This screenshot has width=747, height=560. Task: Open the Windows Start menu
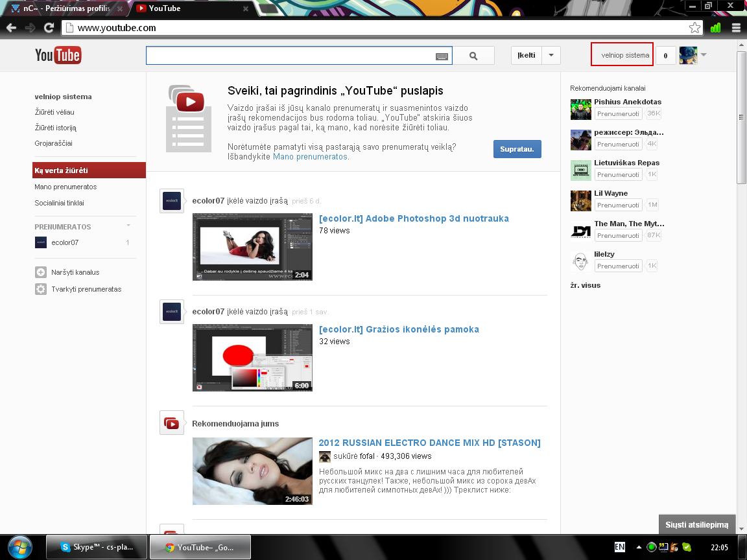point(20,547)
